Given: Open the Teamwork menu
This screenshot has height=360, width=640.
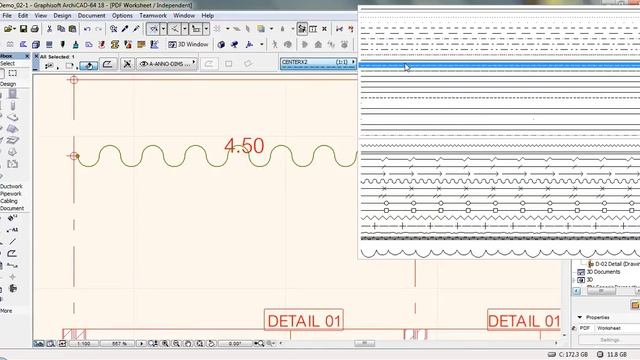Looking at the screenshot, I should 153,16.
